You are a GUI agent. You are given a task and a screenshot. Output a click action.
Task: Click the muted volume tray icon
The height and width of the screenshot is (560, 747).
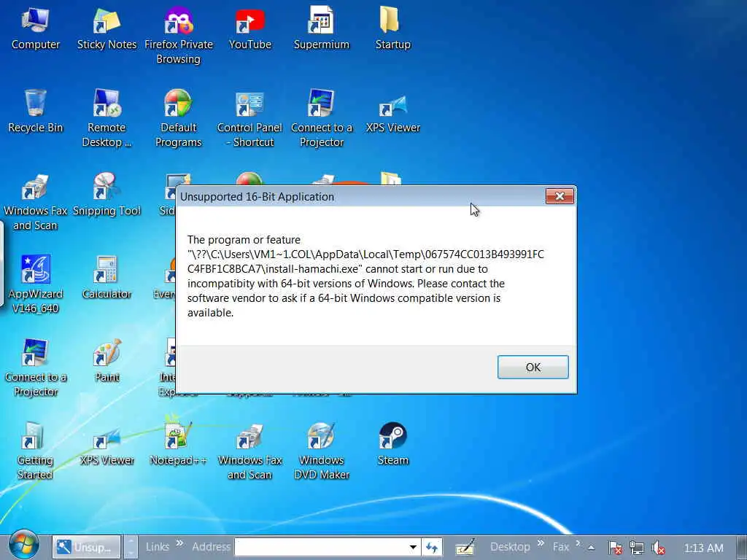pyautogui.click(x=659, y=548)
